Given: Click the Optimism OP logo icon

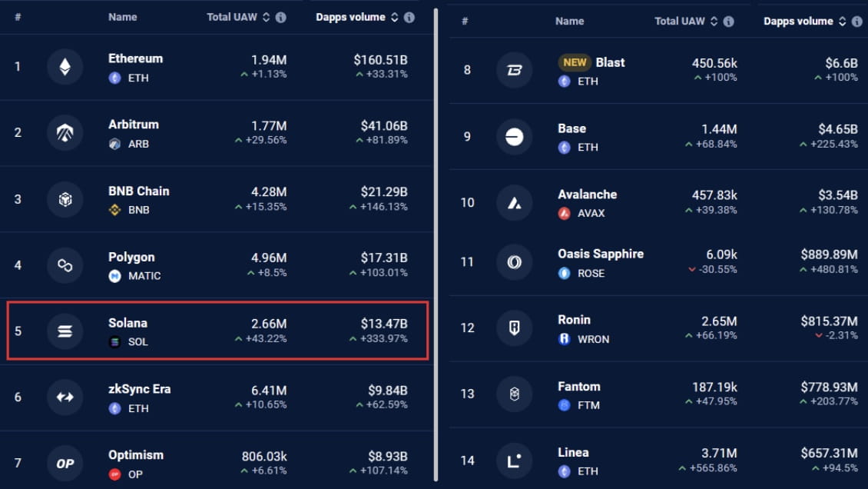Looking at the screenshot, I should click(x=65, y=464).
